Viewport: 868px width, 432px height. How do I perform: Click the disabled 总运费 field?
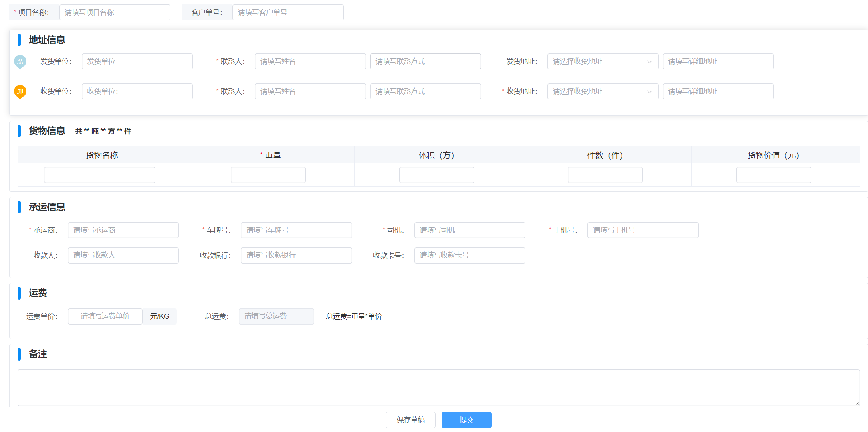coord(277,316)
